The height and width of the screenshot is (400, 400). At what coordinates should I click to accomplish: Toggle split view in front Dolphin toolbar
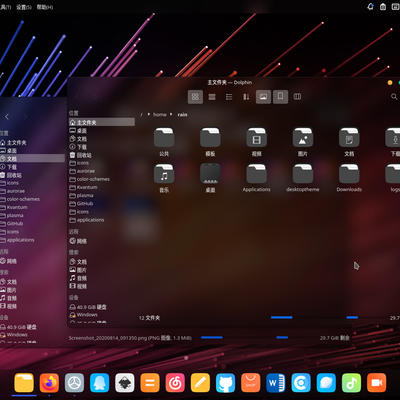297,97
